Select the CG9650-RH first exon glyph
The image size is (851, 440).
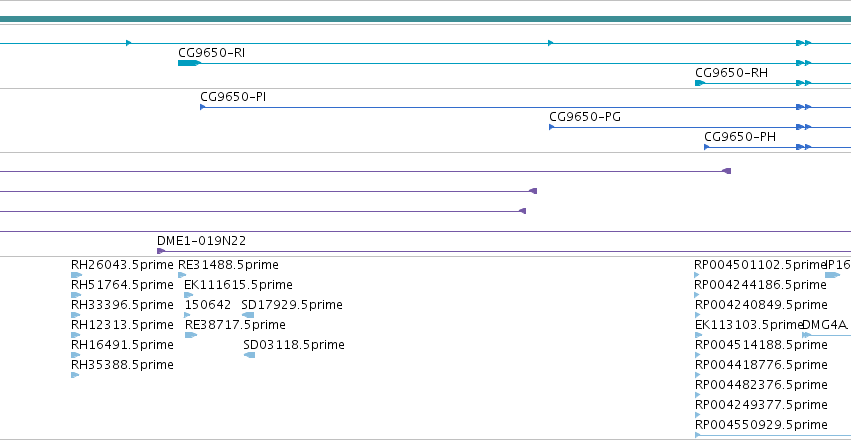click(x=700, y=83)
